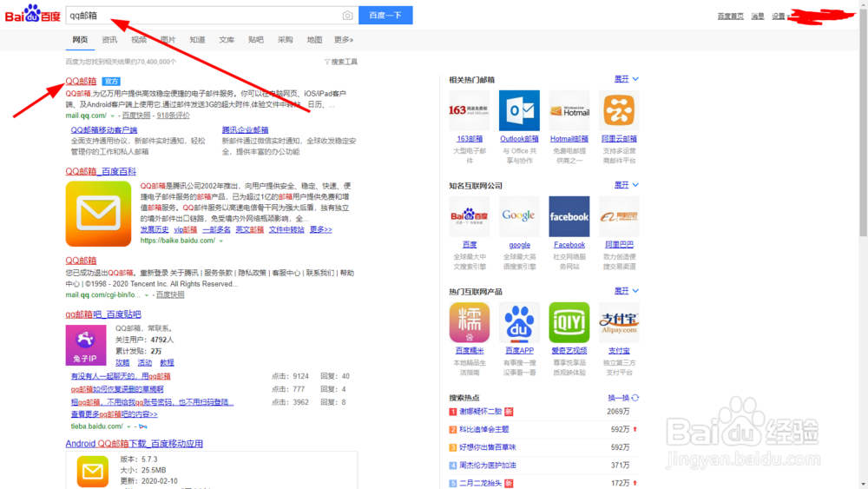This screenshot has width=868, height=489.
Task: Open qq邮箱吧_百度贴吧 result link
Action: point(103,314)
